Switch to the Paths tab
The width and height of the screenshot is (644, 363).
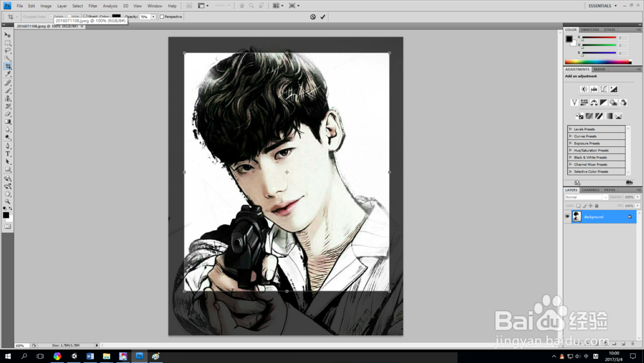pyautogui.click(x=609, y=190)
